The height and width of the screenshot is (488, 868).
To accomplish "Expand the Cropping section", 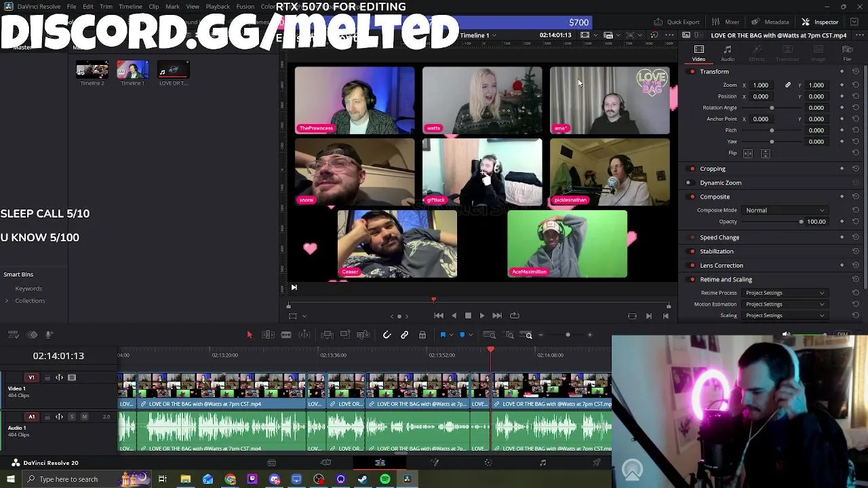I will click(712, 169).
